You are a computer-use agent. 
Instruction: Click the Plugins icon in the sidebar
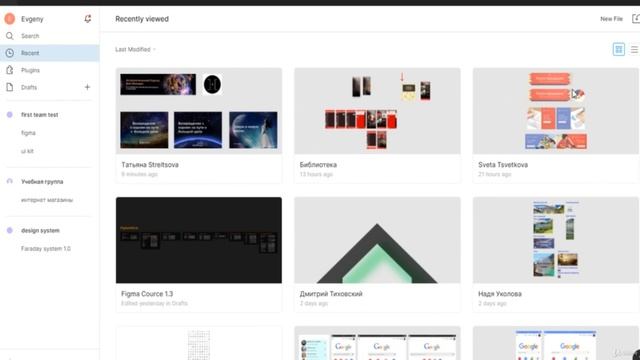[9, 70]
